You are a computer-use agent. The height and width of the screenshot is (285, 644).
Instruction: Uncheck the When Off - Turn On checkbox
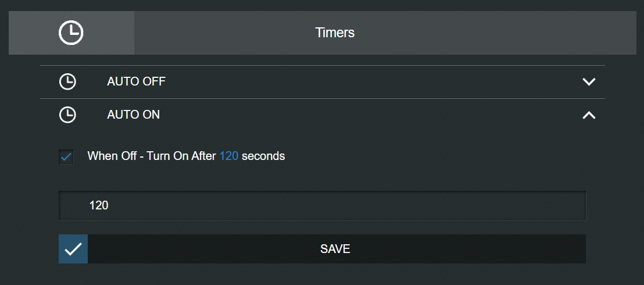tap(66, 157)
